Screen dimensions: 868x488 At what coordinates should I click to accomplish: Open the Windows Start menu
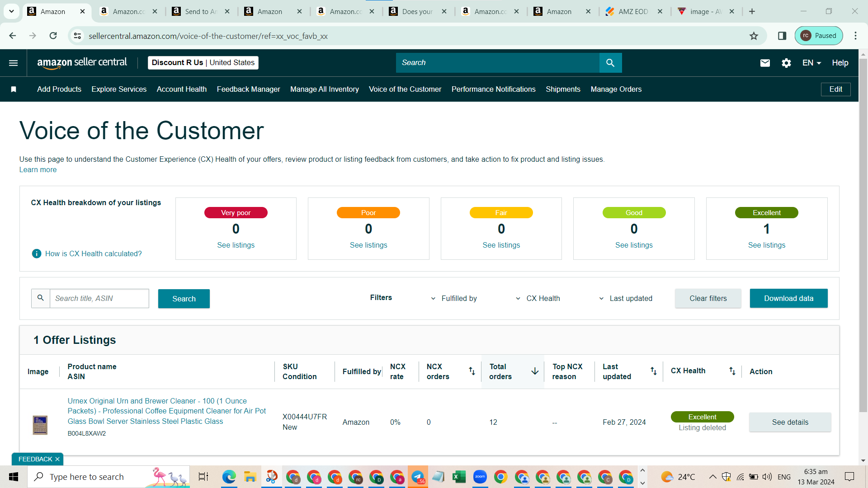pyautogui.click(x=14, y=477)
